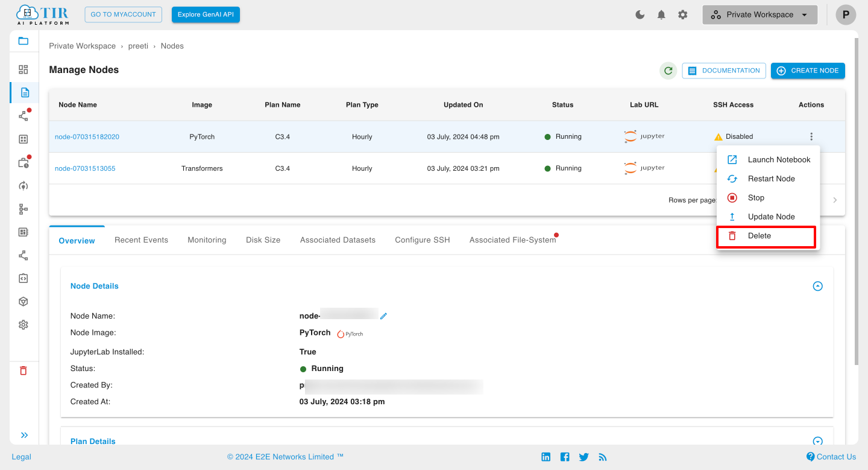
Task: Click Private Workspace breadcrumb
Action: pos(82,46)
